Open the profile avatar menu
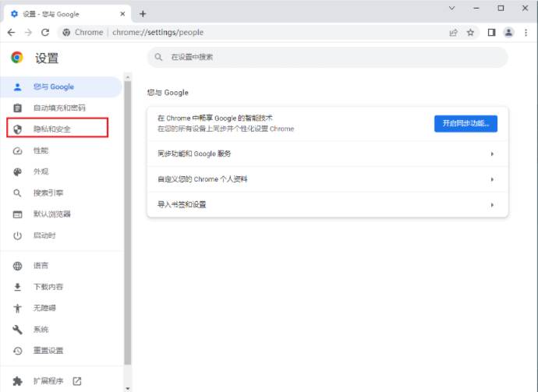The height and width of the screenshot is (392, 538). pos(508,32)
